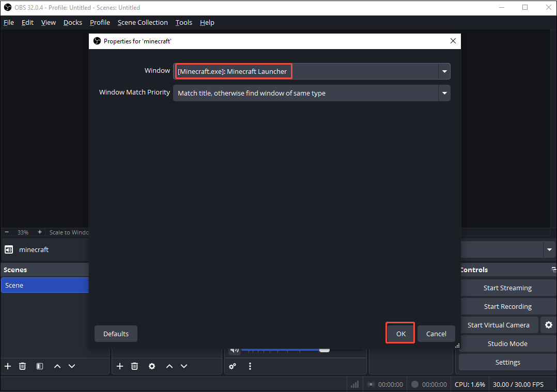Delete the selected scene using the trash icon

pos(22,366)
